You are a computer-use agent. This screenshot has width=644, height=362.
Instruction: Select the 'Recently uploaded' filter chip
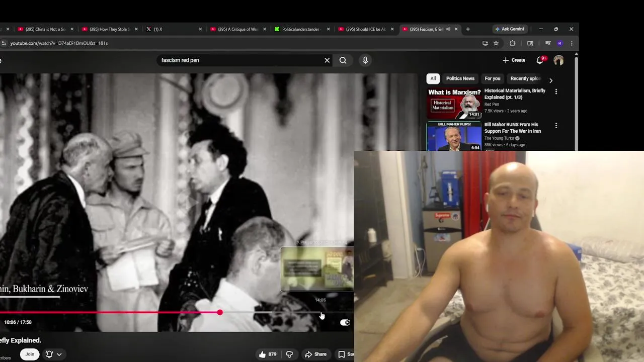(x=525, y=78)
